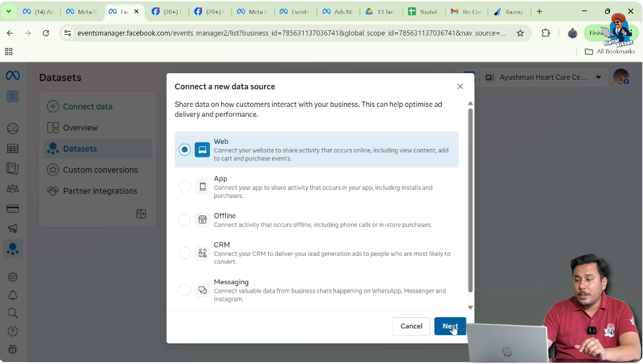Click the Meta logo icon
This screenshot has height=364, width=643.
point(13,76)
